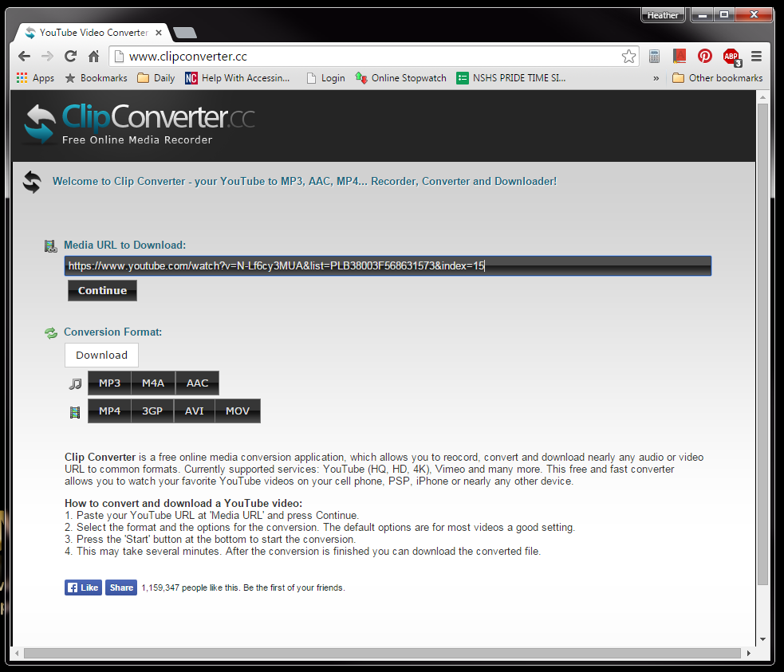Open NSHS PRIDE TIME bookmark
Screen dimensions: 784x672
tap(511, 78)
